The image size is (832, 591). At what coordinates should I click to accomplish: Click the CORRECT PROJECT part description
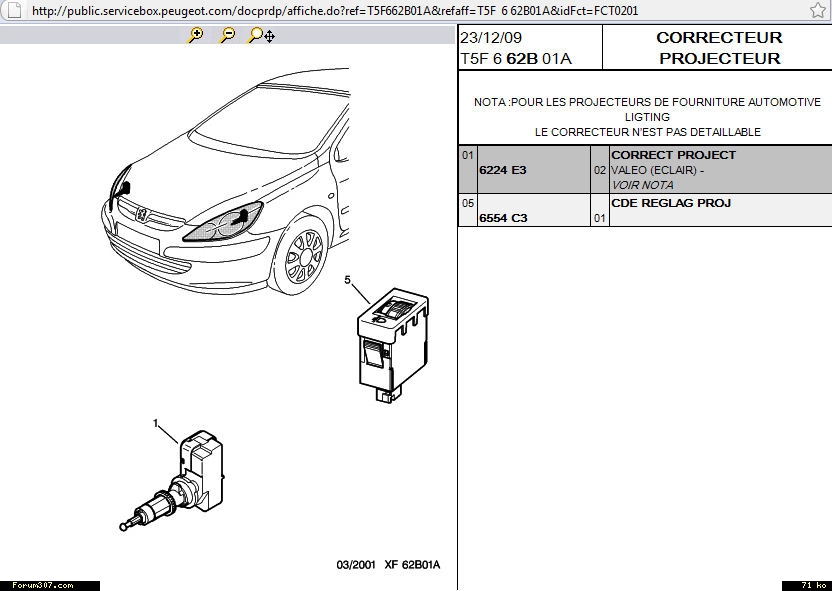[x=673, y=155]
